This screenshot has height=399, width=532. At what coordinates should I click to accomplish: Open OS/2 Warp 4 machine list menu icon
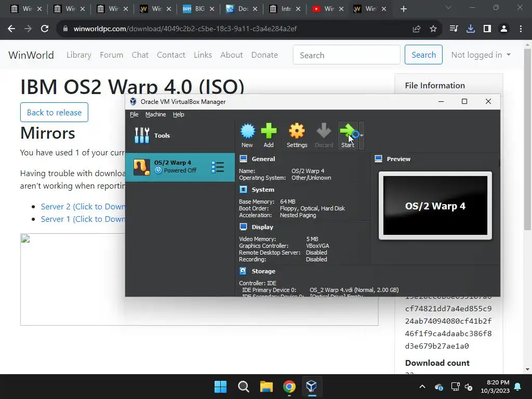(x=218, y=167)
